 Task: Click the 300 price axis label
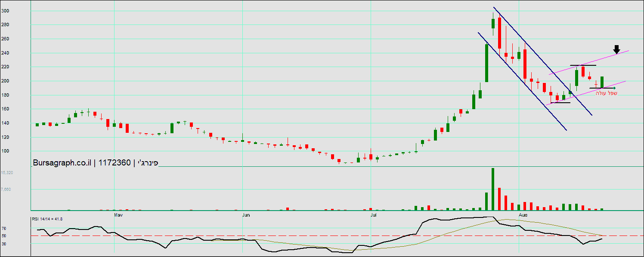17,11
